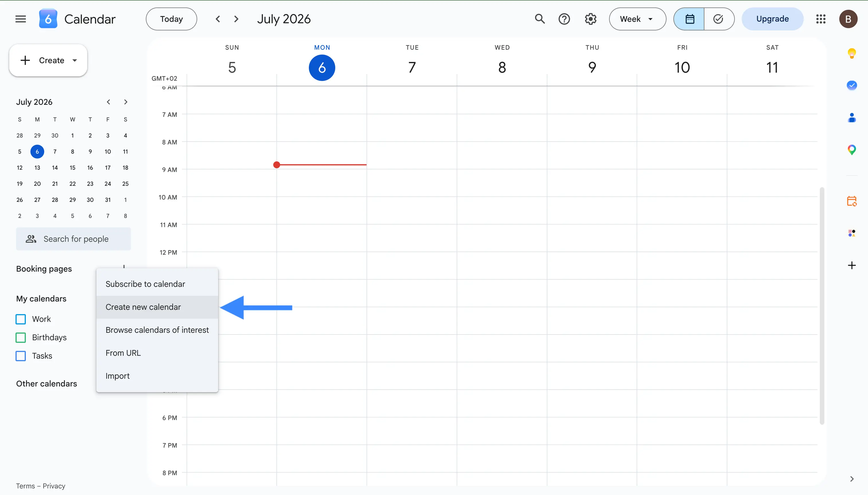
Task: Select Browse calendars of interest
Action: [x=157, y=330]
